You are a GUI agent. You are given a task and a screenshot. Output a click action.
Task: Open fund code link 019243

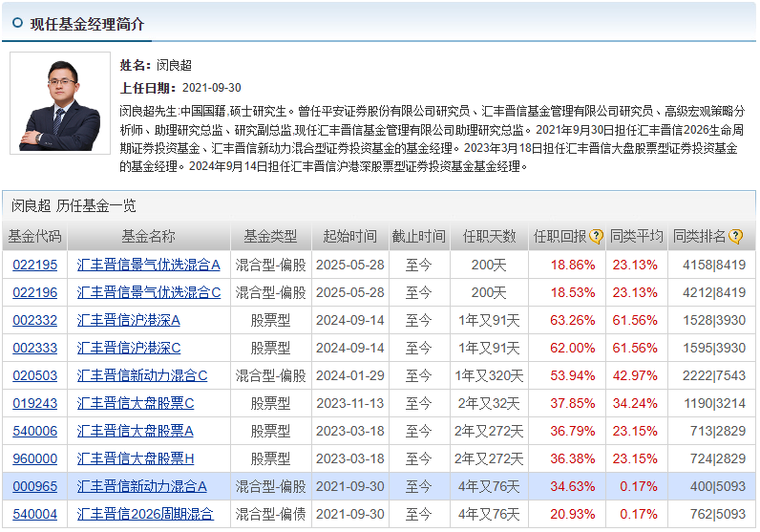coord(35,403)
